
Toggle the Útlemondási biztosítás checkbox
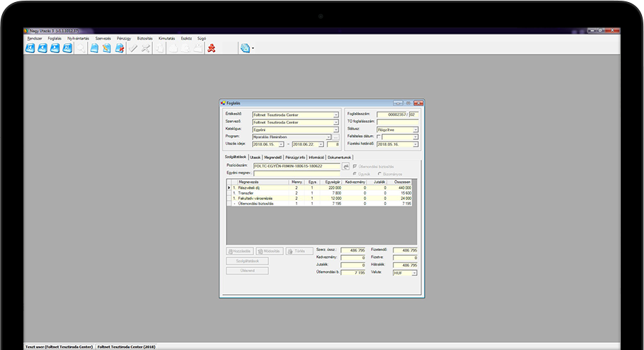point(355,167)
